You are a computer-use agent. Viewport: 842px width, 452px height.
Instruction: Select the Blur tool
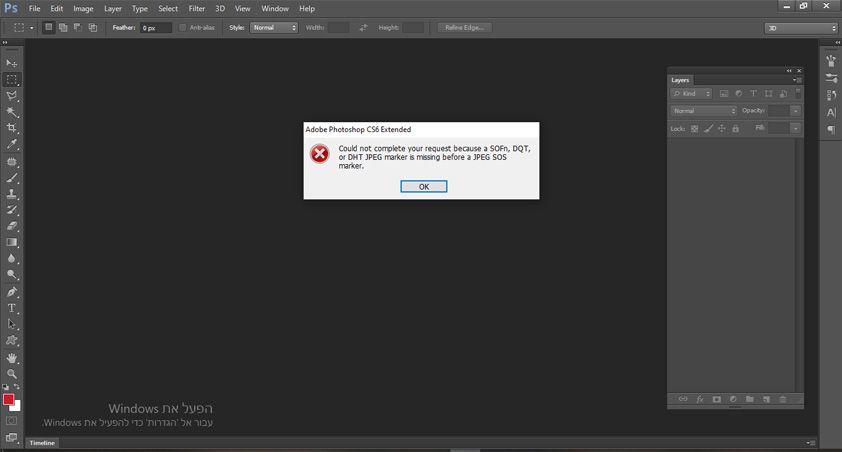point(11,258)
